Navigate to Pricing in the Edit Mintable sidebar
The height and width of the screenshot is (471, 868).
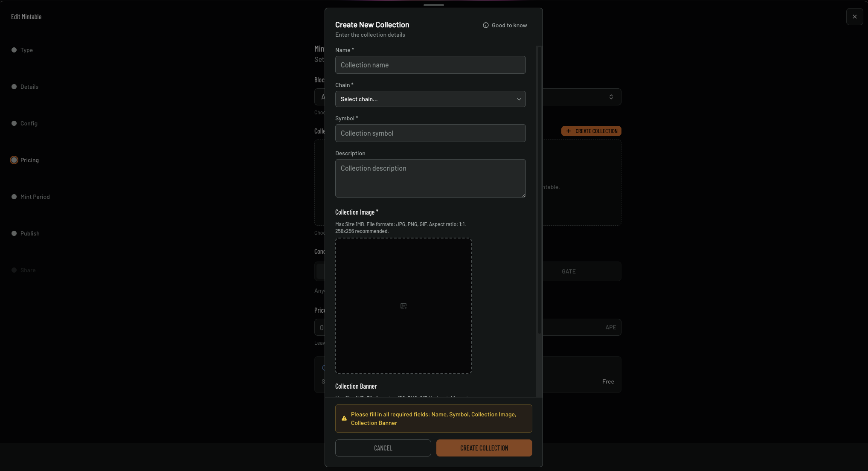coord(30,160)
